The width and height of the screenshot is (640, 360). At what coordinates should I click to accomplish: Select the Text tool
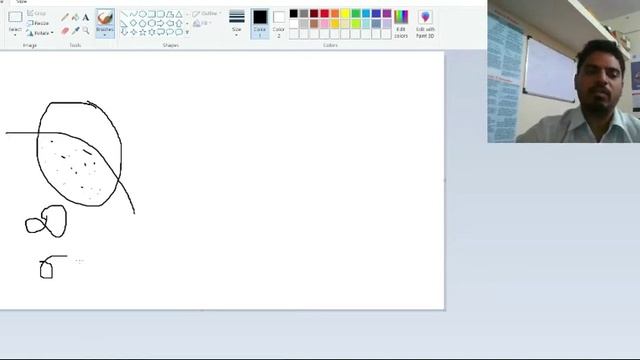point(86,17)
